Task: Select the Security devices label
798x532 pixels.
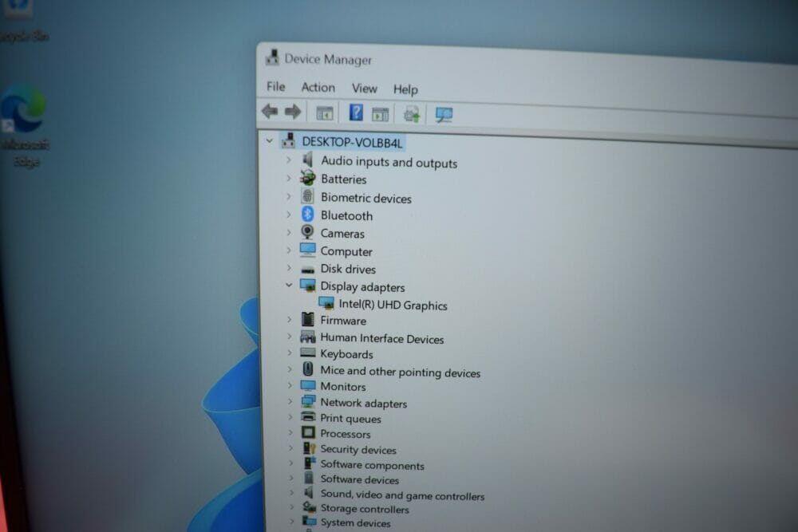Action: pos(358,450)
